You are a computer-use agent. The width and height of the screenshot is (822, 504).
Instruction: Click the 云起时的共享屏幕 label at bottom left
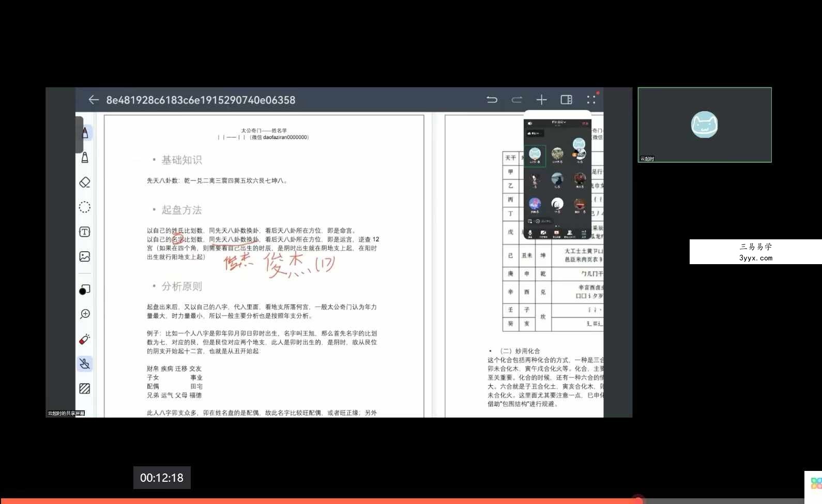point(66,413)
